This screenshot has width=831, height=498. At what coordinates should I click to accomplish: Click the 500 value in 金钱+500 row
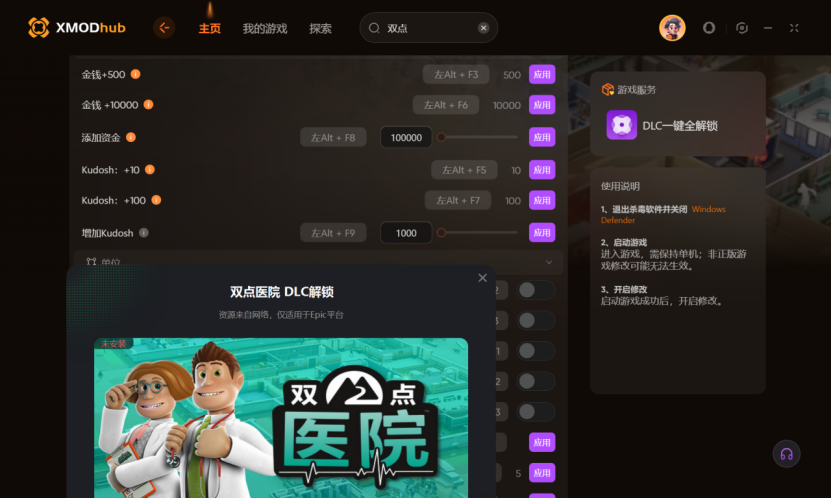(x=512, y=75)
